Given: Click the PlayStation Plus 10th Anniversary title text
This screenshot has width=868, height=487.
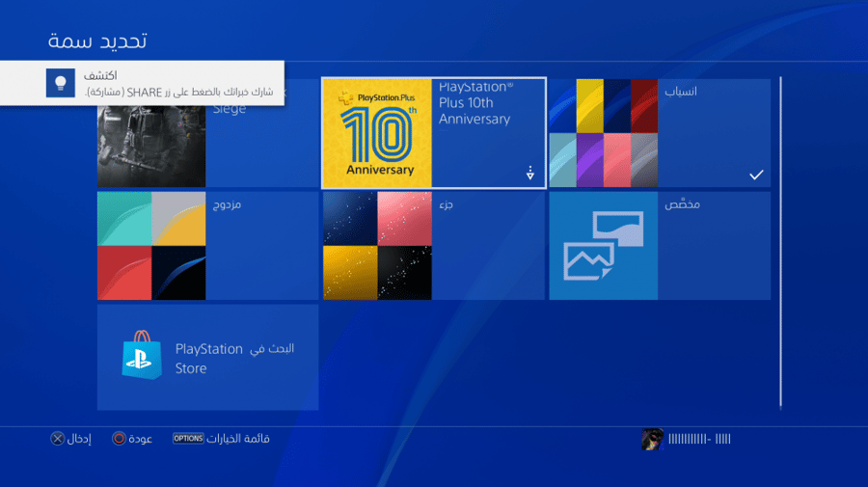Looking at the screenshot, I should (x=475, y=103).
